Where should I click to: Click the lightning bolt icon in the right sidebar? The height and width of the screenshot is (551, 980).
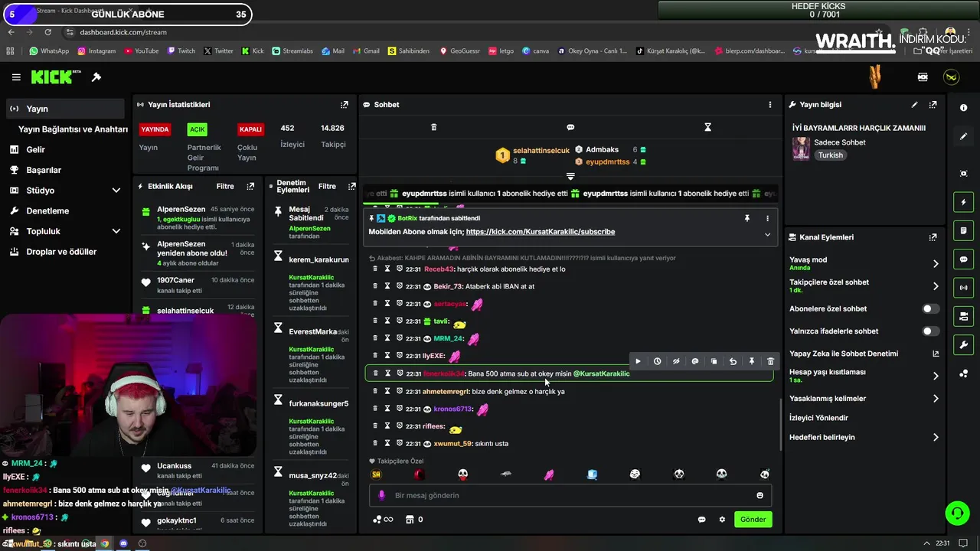tap(963, 202)
